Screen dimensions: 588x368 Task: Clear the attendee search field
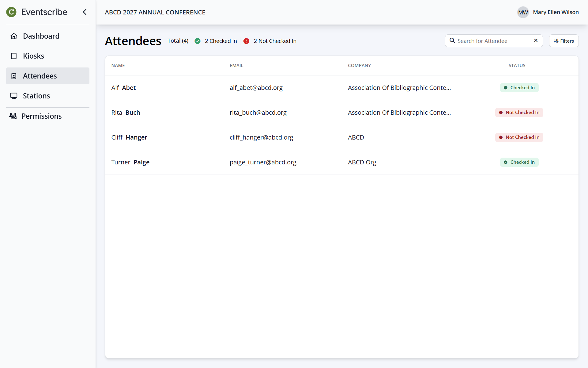(536, 40)
